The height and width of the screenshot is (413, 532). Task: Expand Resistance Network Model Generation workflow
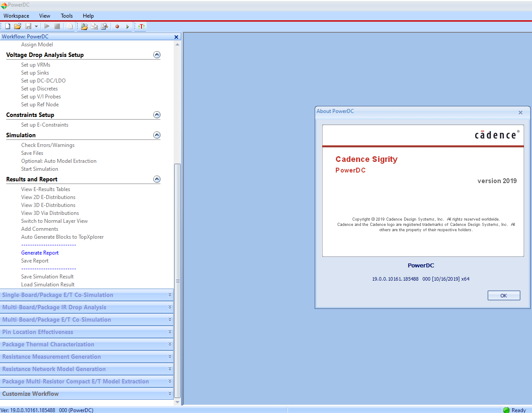pyautogui.click(x=87, y=369)
